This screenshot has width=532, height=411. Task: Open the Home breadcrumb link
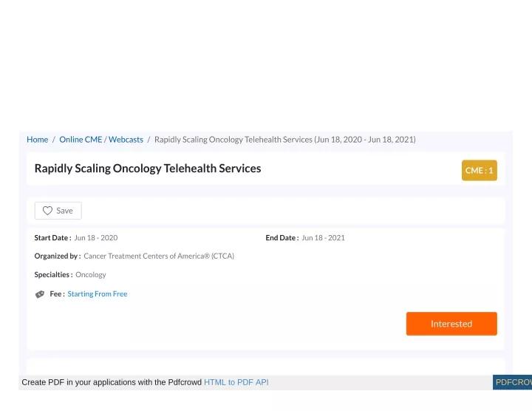pyautogui.click(x=38, y=140)
